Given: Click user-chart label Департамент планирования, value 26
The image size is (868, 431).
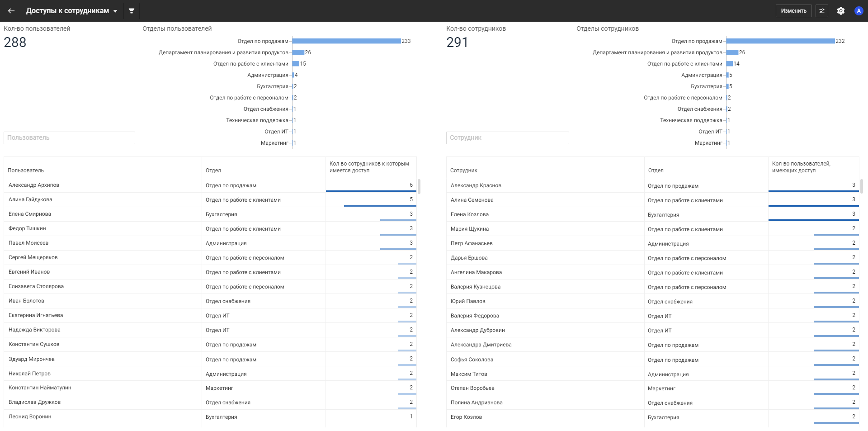Looking at the screenshot, I should (223, 52).
